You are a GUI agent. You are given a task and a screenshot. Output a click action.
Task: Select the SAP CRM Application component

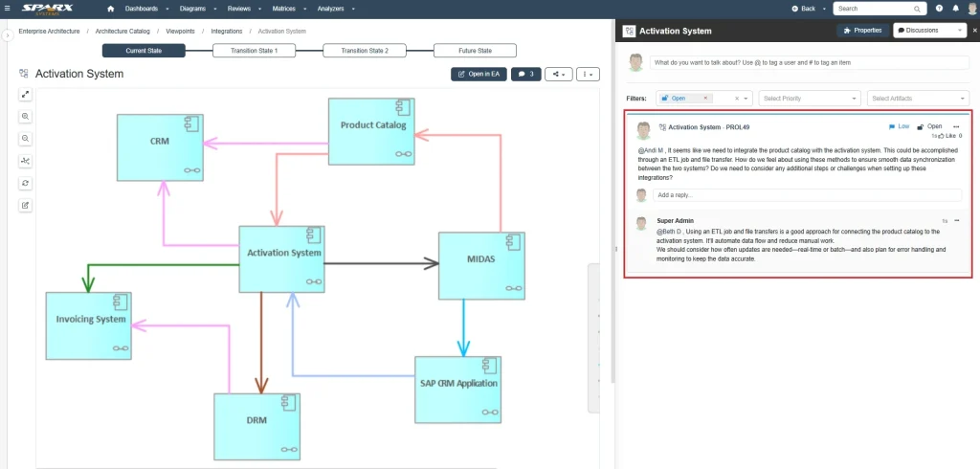tap(458, 390)
